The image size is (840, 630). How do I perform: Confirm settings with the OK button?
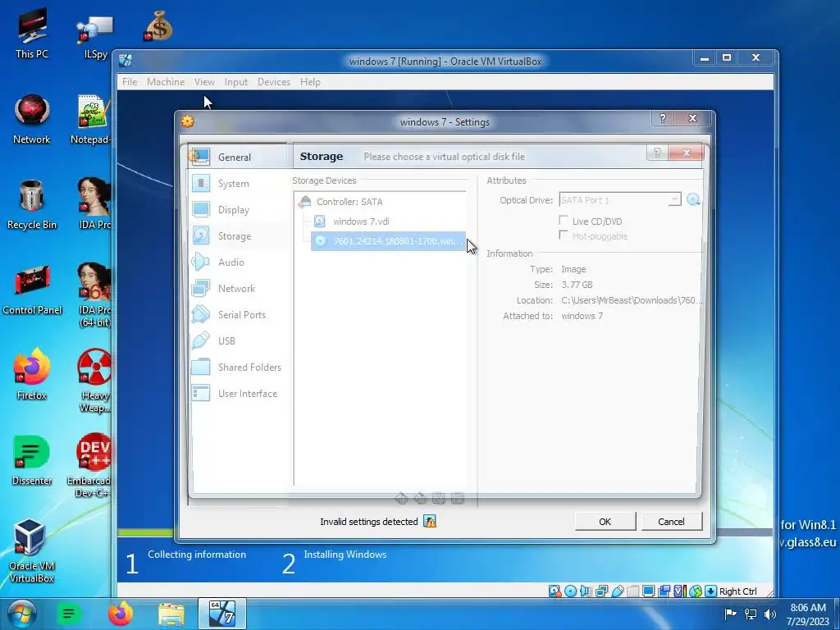point(605,521)
